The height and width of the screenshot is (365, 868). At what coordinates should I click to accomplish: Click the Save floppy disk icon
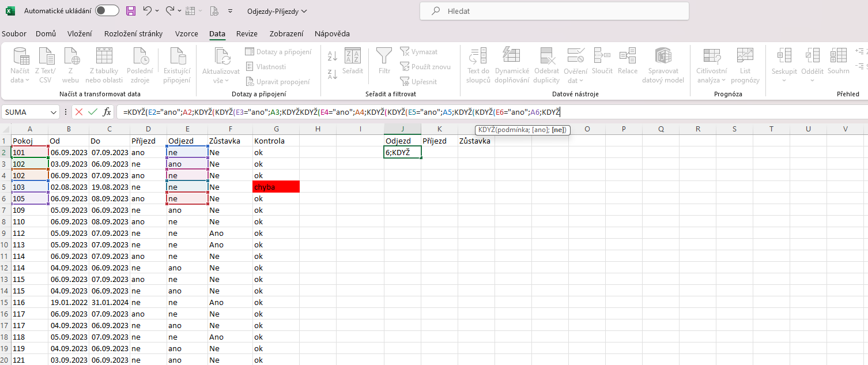131,11
